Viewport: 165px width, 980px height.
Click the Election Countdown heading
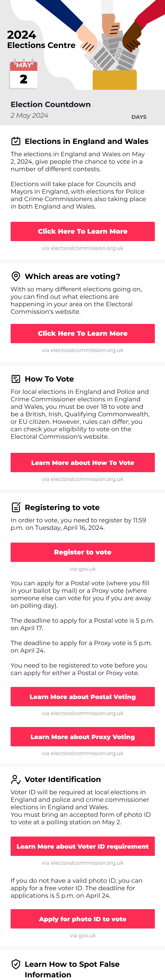[51, 104]
